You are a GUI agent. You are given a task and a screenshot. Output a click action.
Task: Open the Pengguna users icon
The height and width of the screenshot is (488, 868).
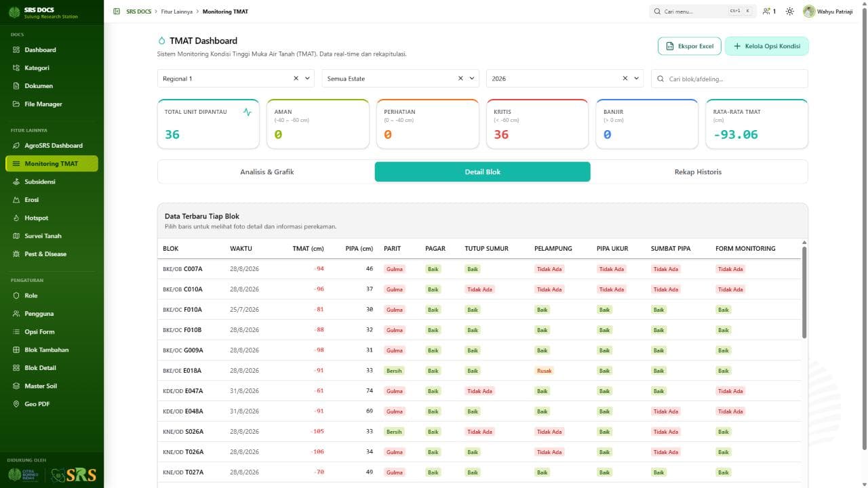[x=17, y=314]
